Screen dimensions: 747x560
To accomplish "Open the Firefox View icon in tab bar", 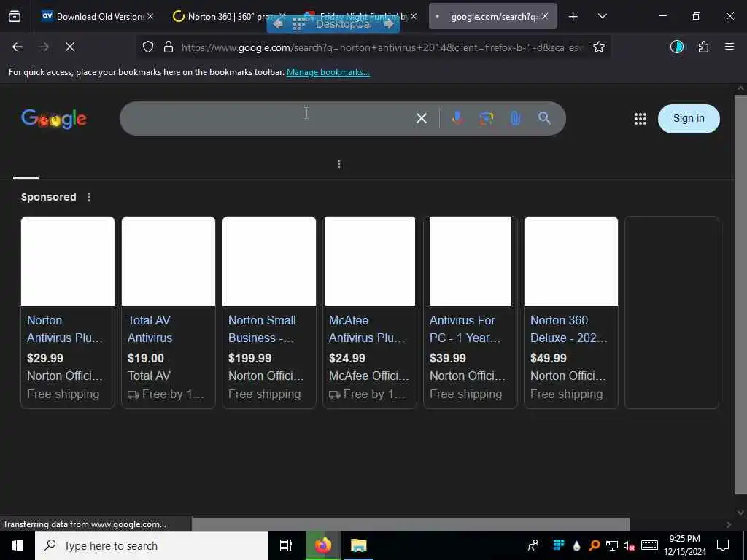I will pyautogui.click(x=15, y=16).
